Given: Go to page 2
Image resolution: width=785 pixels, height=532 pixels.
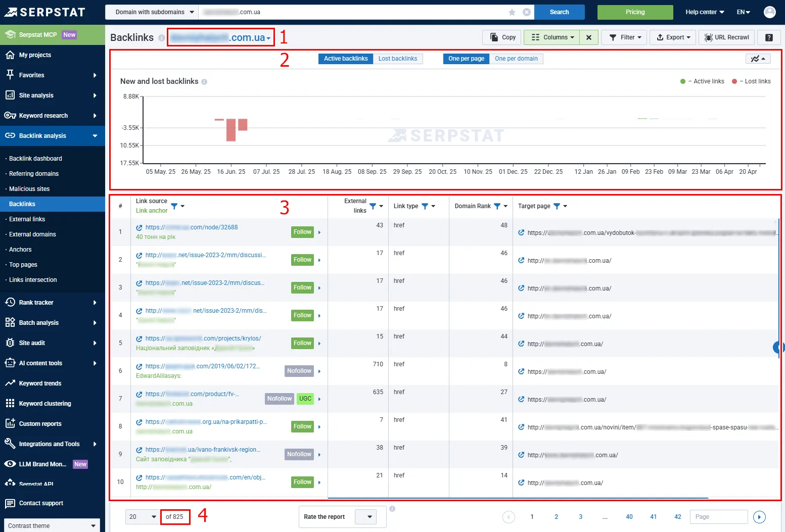Looking at the screenshot, I should [x=557, y=517].
